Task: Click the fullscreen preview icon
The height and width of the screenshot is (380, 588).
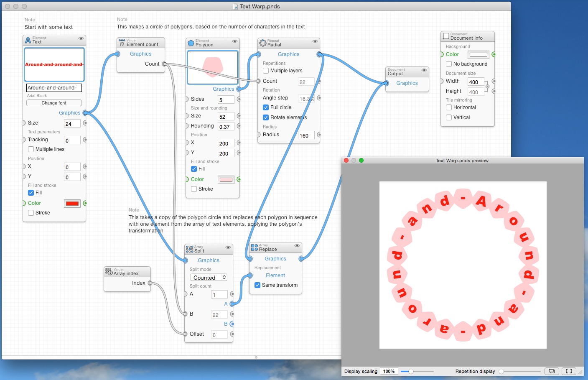Action: pos(569,371)
